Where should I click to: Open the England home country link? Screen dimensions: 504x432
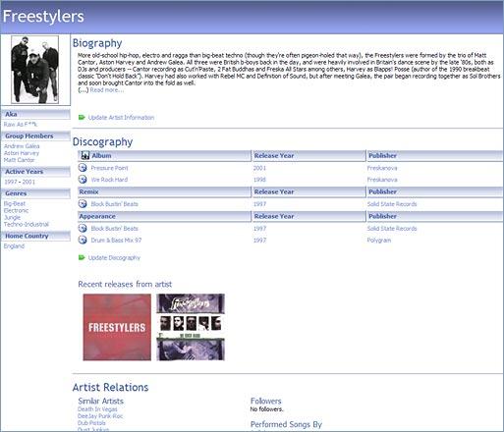pos(14,245)
